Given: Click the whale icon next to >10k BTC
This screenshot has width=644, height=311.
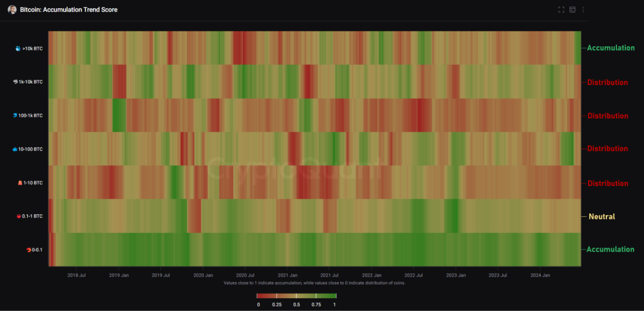Looking at the screenshot, I should pyautogui.click(x=18, y=48).
